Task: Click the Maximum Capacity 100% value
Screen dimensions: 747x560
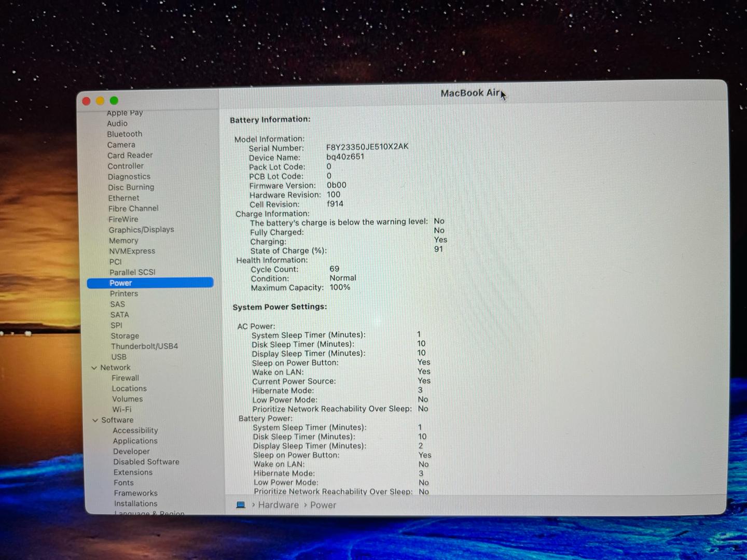Action: pos(340,287)
